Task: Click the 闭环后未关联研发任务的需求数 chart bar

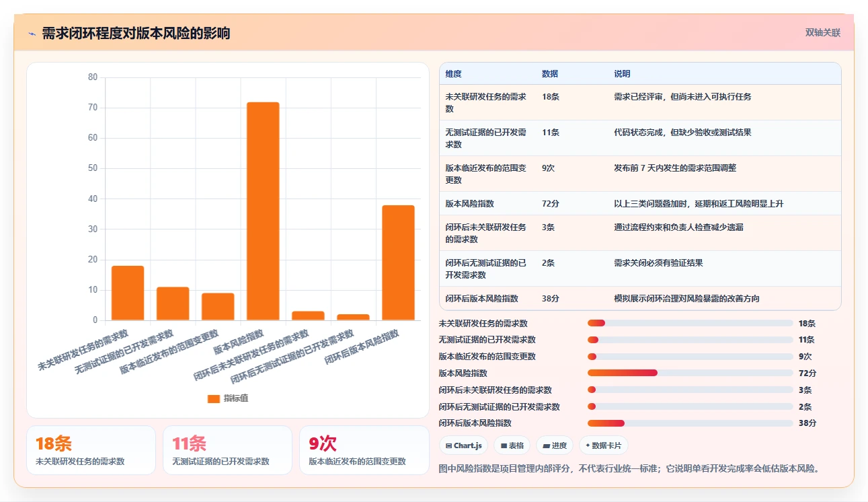Action: (x=308, y=316)
